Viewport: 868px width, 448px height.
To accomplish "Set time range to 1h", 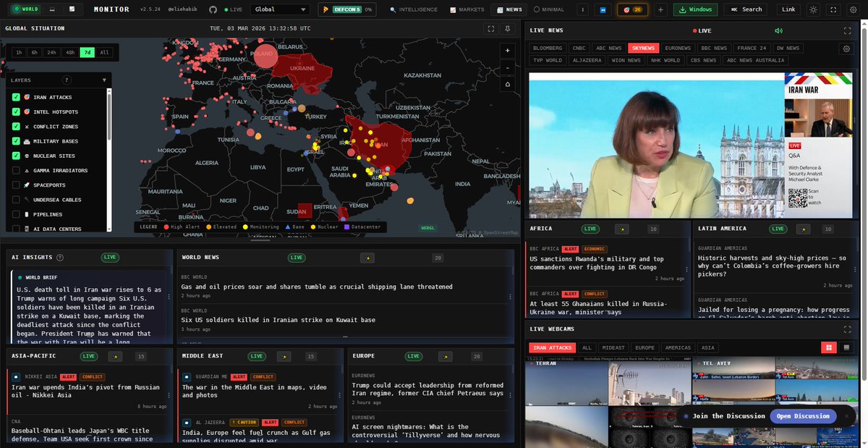I will tap(19, 52).
